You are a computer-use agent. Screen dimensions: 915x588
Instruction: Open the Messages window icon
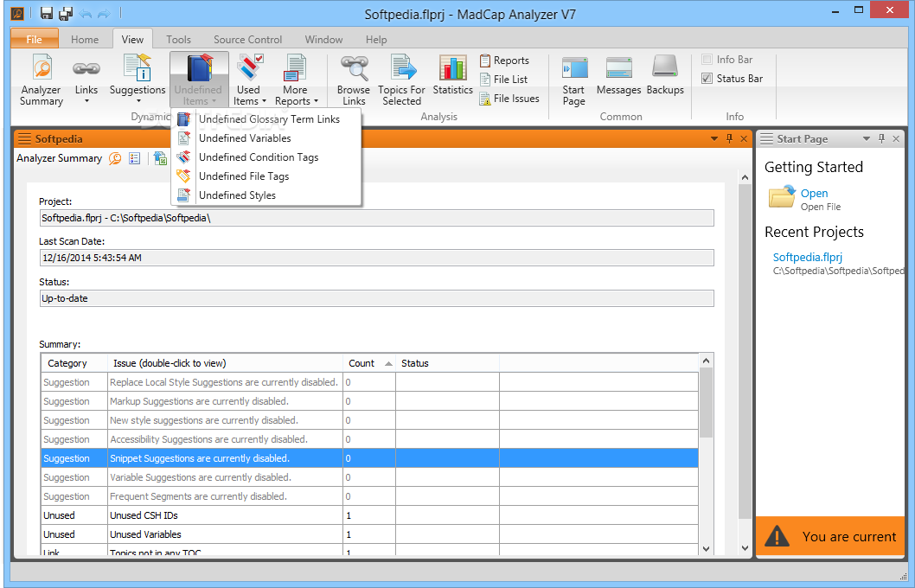[618, 74]
